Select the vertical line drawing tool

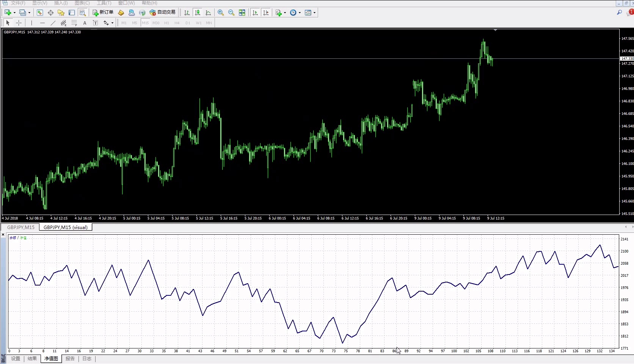coord(31,23)
